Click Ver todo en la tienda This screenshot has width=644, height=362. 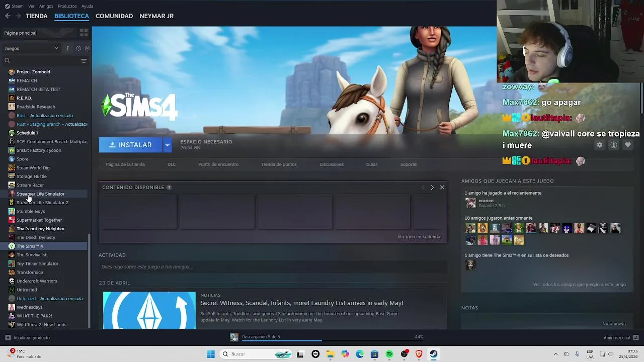pos(419,237)
